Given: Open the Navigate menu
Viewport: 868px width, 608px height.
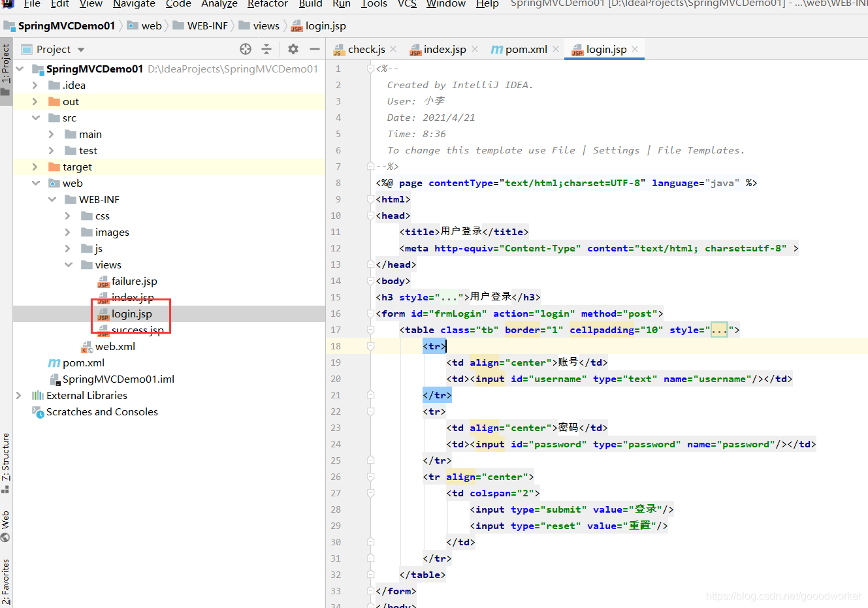Looking at the screenshot, I should click(134, 4).
